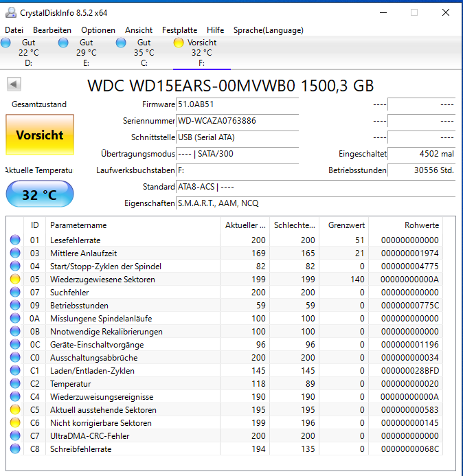Select raw value 000000000145

409,423
